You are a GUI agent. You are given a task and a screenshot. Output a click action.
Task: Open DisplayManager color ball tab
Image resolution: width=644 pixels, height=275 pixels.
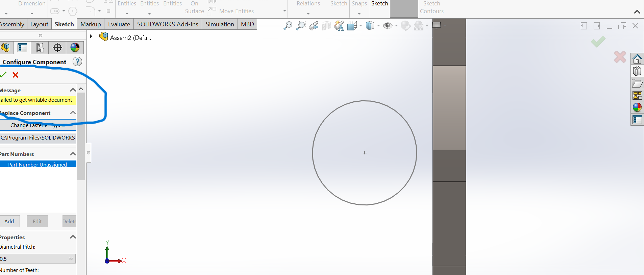[x=75, y=48]
